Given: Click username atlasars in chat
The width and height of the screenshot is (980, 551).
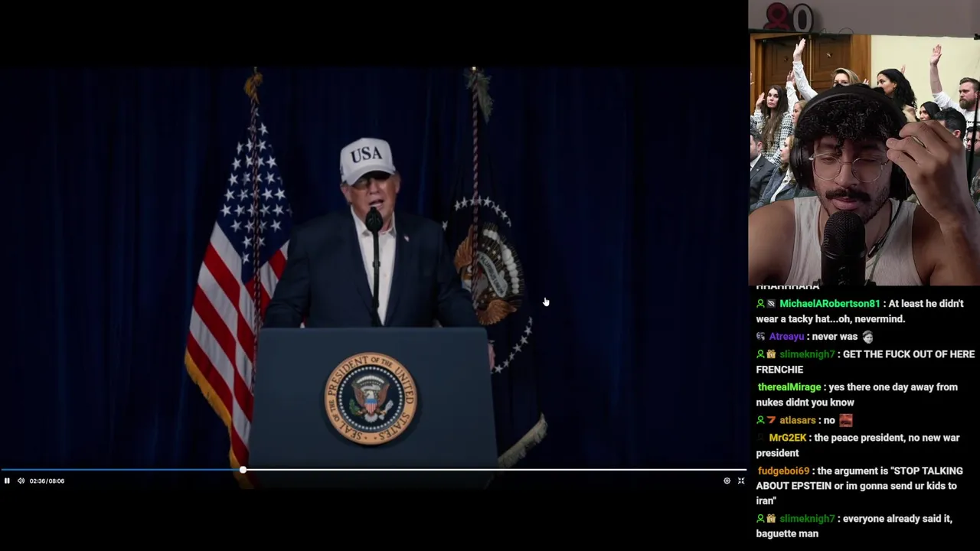Looking at the screenshot, I should pos(797,420).
